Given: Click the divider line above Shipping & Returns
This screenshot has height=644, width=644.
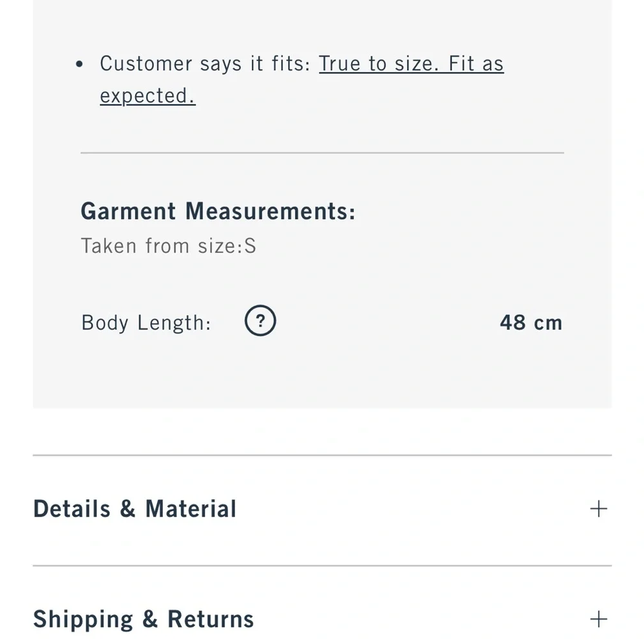Looking at the screenshot, I should point(322,566).
